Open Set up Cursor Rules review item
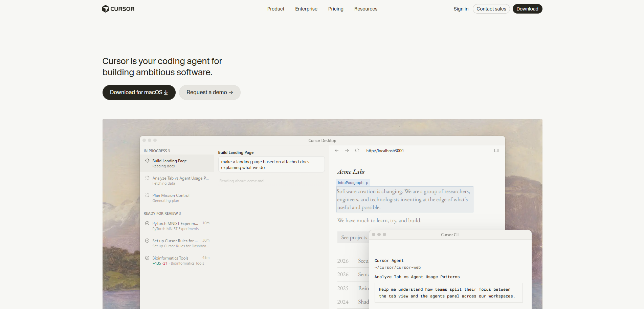 177,243
